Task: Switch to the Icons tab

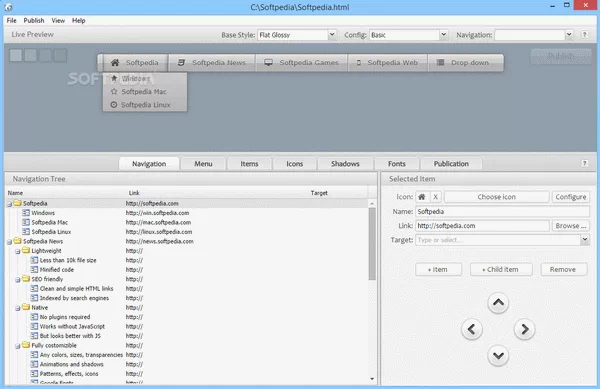Action: tap(295, 164)
